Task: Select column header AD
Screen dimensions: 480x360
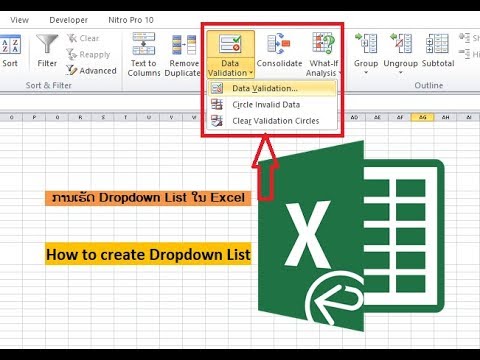Action: tap(354, 117)
